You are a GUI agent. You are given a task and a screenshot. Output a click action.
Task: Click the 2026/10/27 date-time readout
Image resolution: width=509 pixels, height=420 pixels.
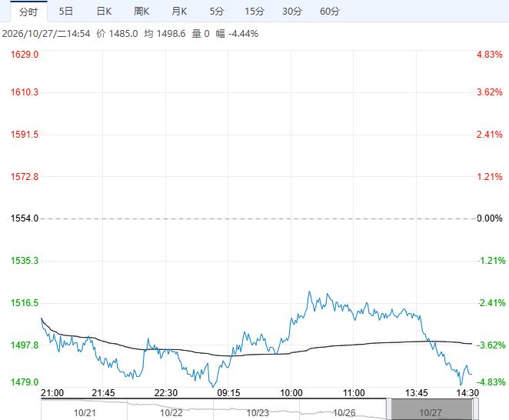tap(46, 34)
